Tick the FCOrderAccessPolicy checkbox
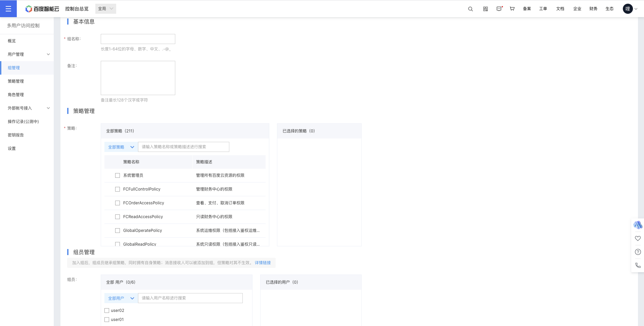Viewport: 644px width, 326px height. tap(118, 203)
